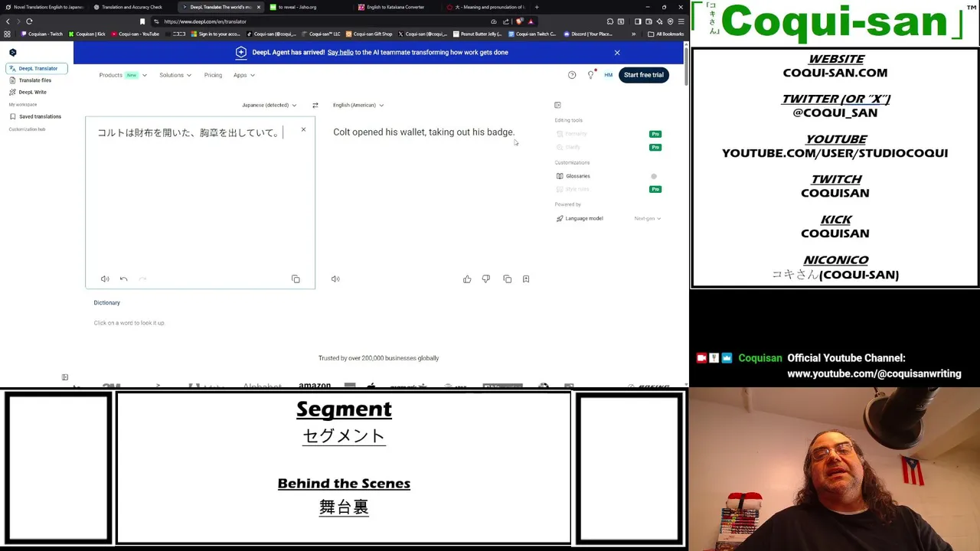Open the English (American) target language dropdown
Screen dimensions: 980x551
tap(358, 105)
